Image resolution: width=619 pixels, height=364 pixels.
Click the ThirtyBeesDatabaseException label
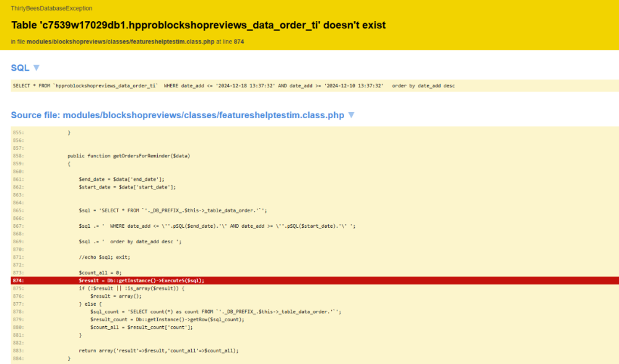[51, 9]
